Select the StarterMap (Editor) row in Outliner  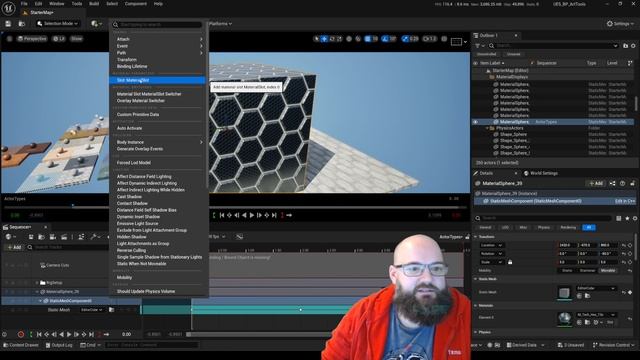510,71
